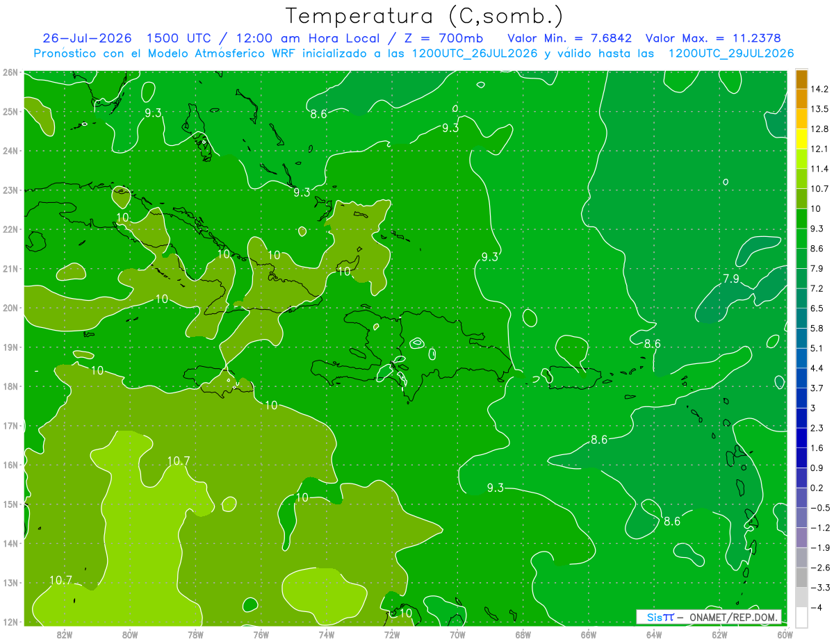Click the '14.2' colorbar value
This screenshot has height=644, width=834.
pyautogui.click(x=819, y=89)
